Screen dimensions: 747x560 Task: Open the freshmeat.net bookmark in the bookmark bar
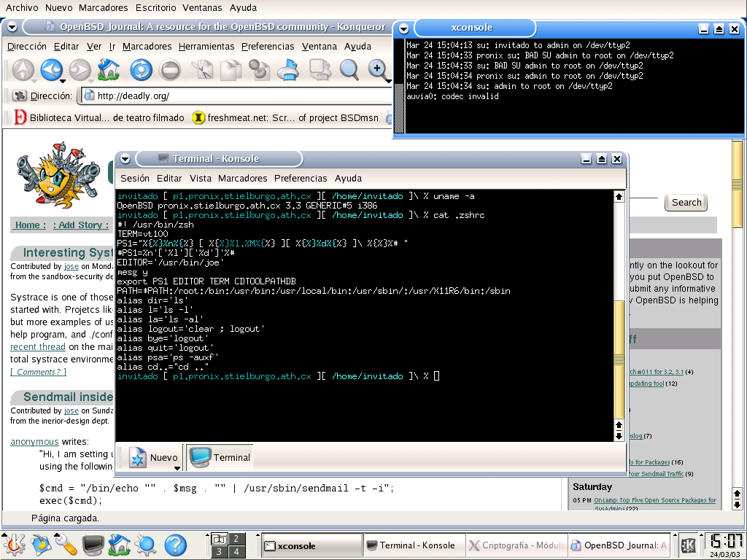pyautogui.click(x=286, y=117)
